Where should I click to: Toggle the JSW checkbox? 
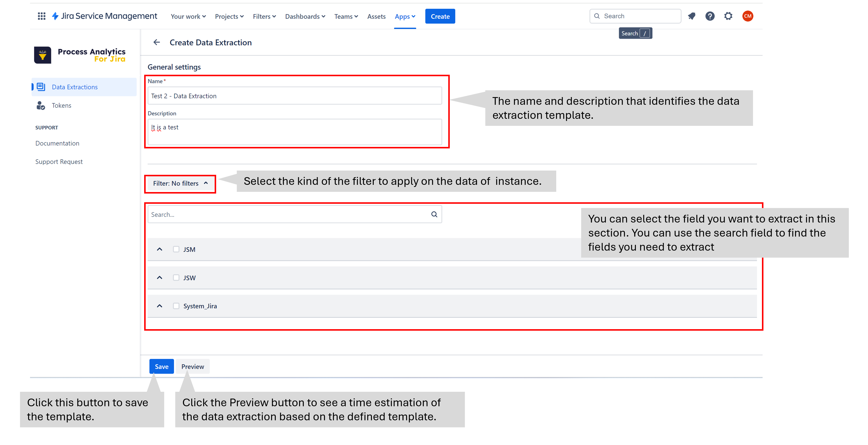click(176, 278)
